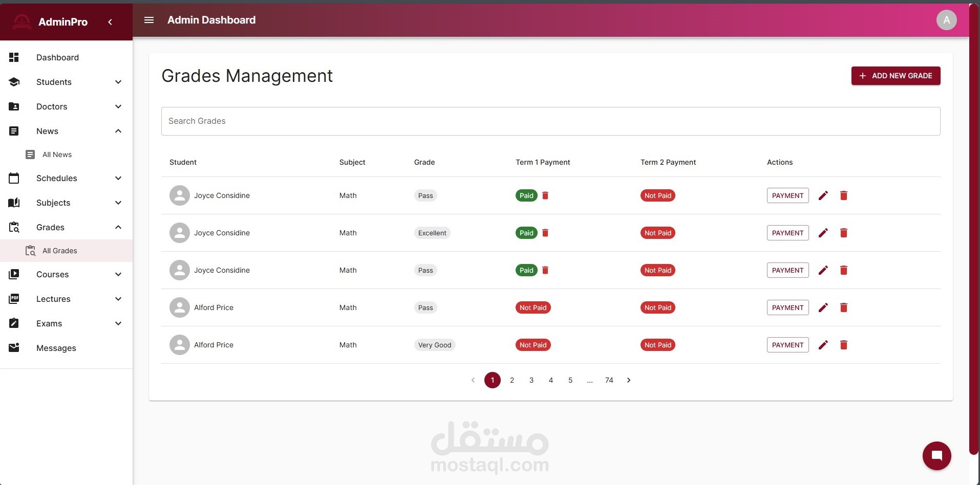Click the Courses menu label

coord(52,274)
